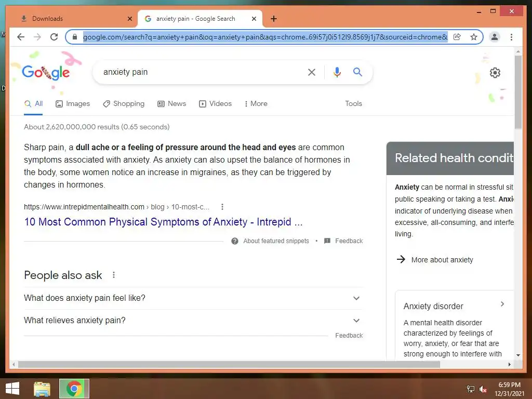Screen dimensions: 532x399
Task: Start voice search with microphone icon
Action: point(337,72)
